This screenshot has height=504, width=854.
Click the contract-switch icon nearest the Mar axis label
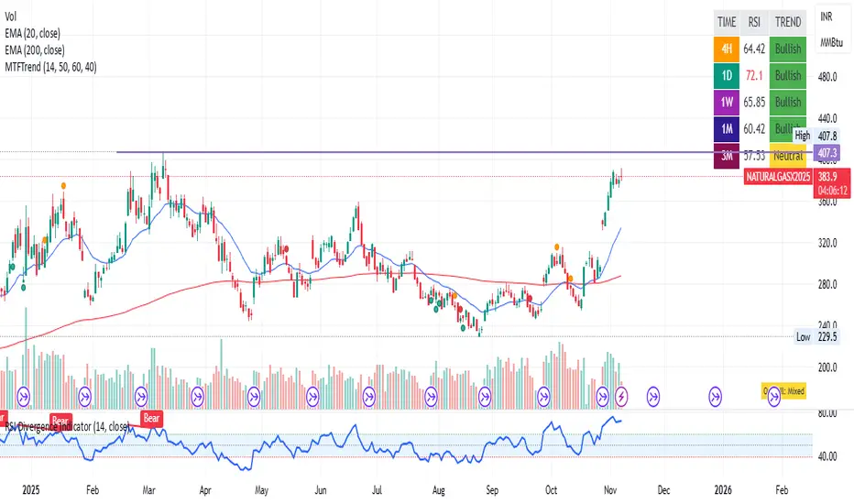point(142,397)
